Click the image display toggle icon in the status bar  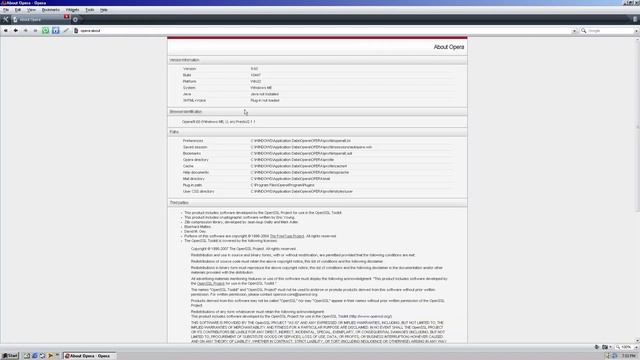(606, 347)
